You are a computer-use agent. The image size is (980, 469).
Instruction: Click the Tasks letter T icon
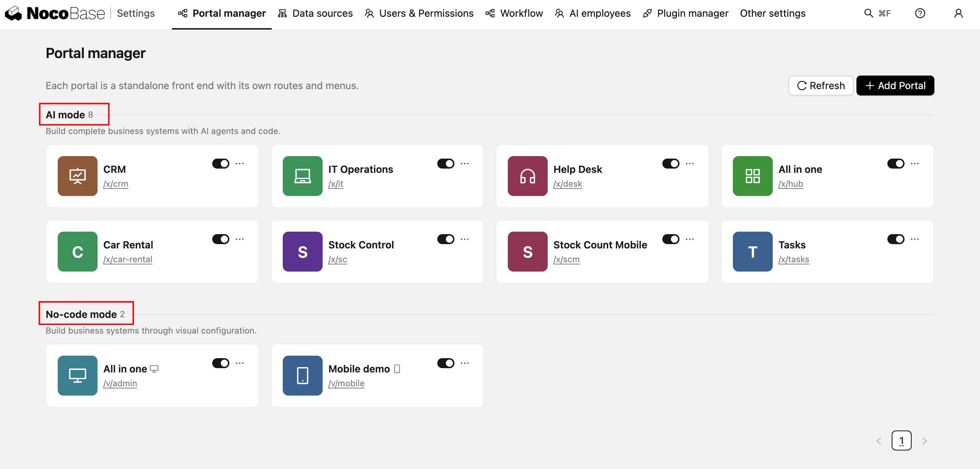point(752,252)
